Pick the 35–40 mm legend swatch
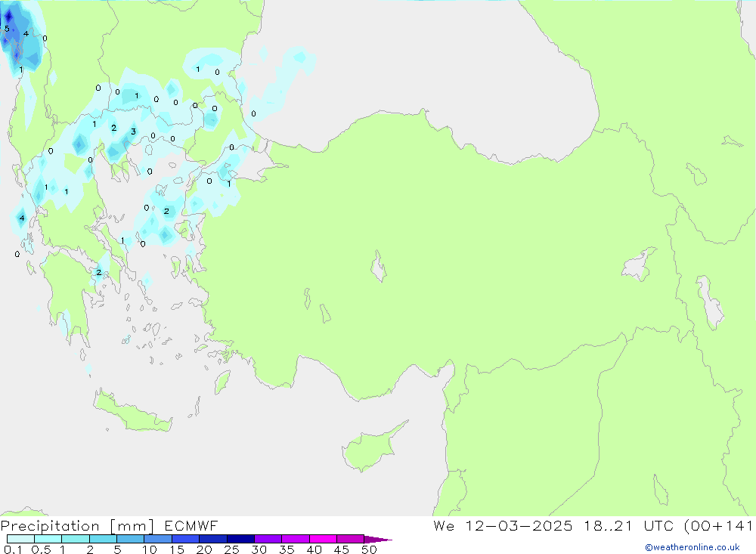 point(296,539)
